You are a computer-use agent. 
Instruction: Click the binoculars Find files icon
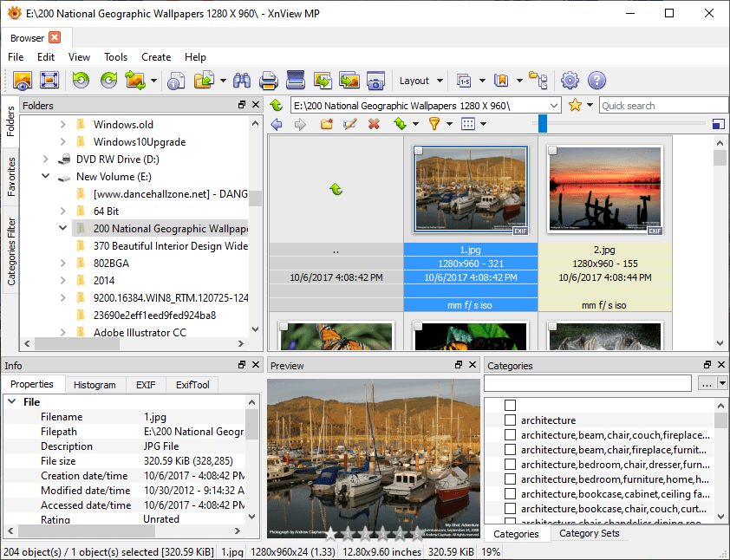click(243, 81)
